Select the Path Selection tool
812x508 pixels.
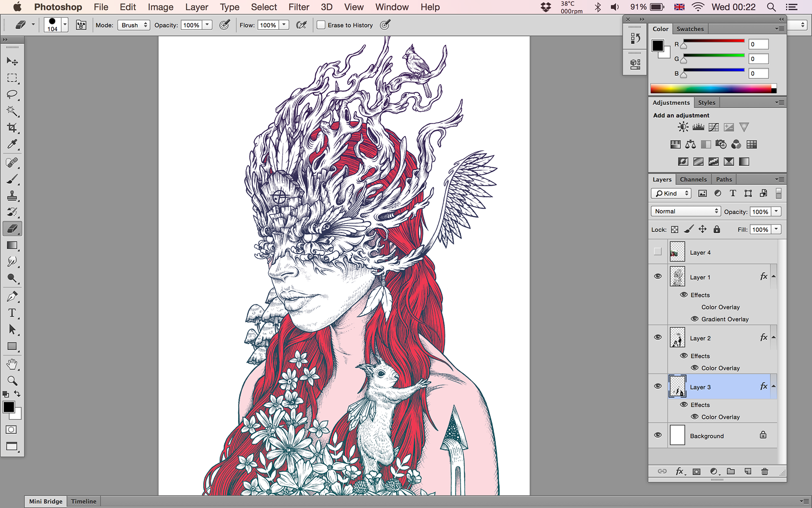coord(12,329)
